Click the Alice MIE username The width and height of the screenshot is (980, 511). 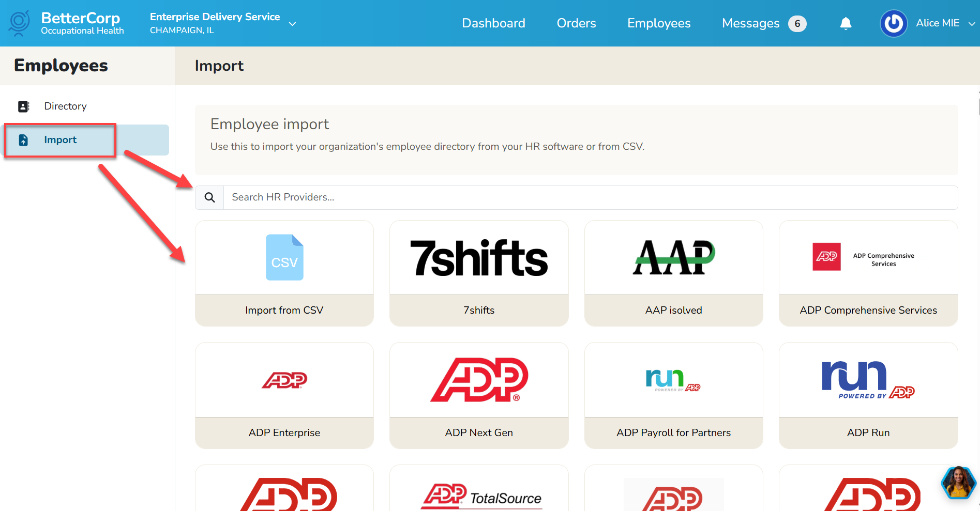(x=938, y=23)
